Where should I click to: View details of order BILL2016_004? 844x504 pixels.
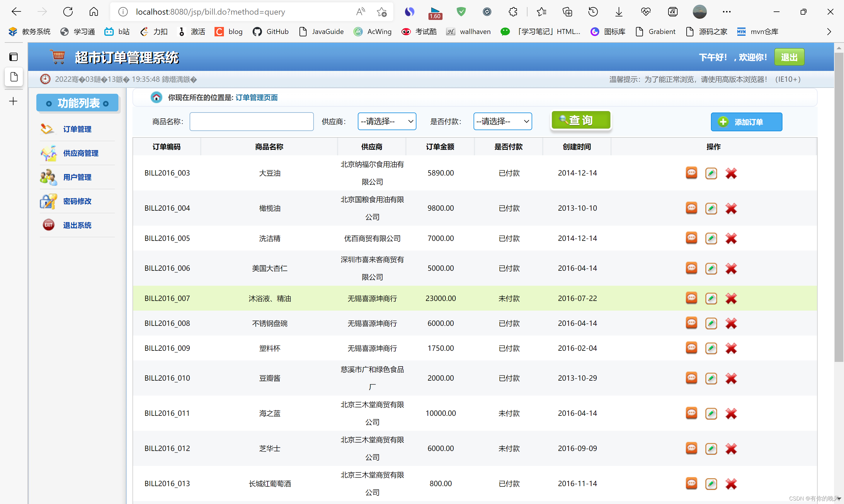click(691, 208)
